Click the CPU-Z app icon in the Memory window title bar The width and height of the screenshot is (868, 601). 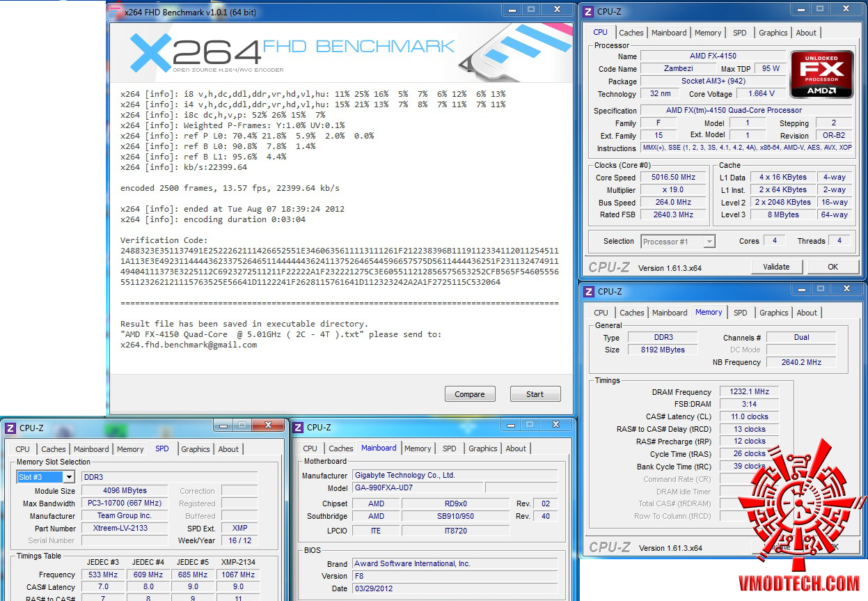(588, 291)
